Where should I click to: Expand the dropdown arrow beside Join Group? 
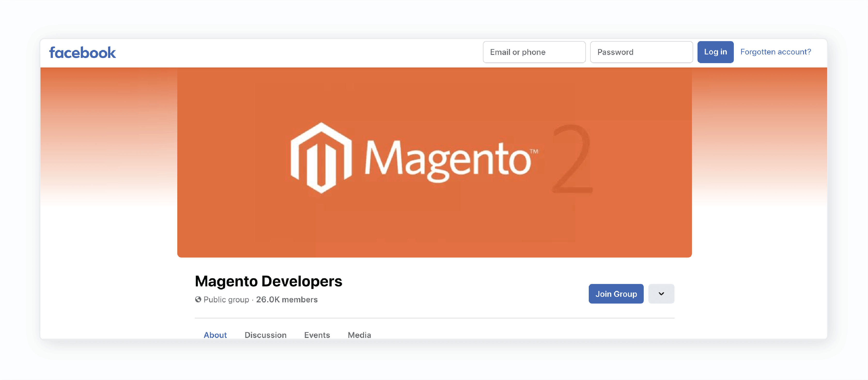[x=661, y=293]
